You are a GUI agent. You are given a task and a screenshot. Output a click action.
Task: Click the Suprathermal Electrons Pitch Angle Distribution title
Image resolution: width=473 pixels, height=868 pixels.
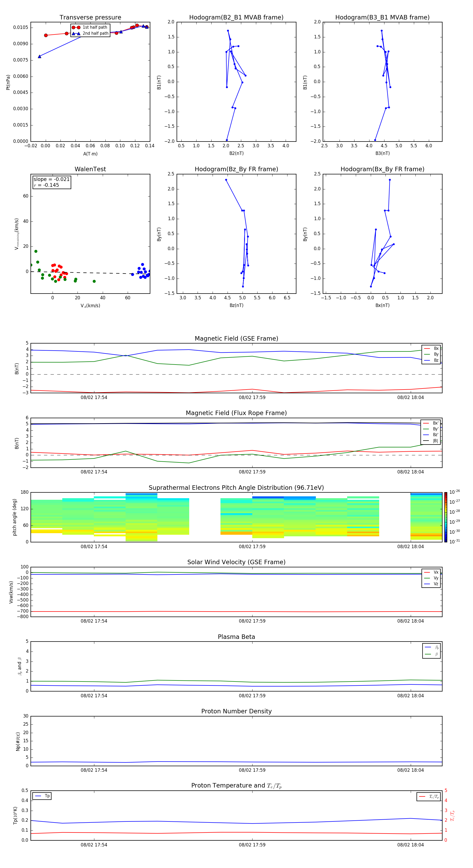(x=236, y=488)
